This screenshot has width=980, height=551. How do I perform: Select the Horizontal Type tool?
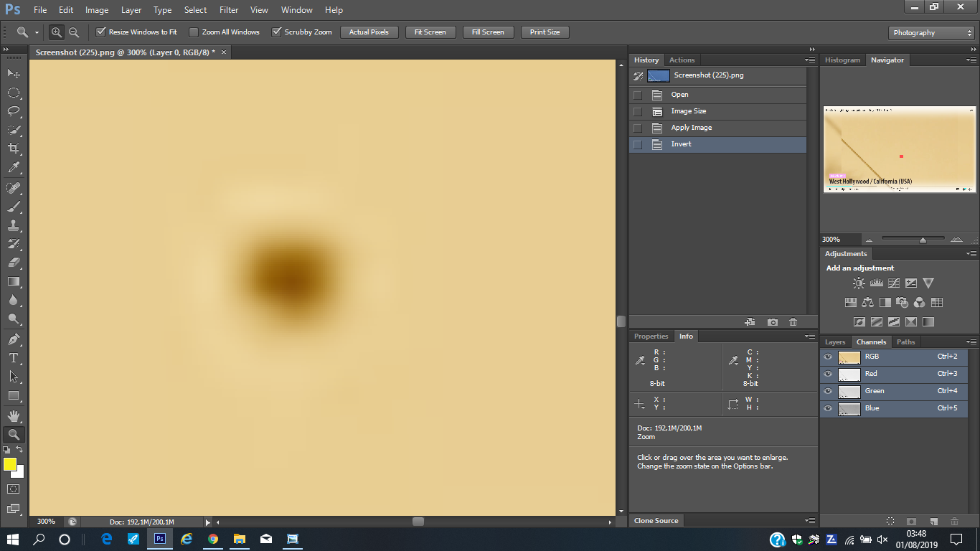click(x=13, y=358)
